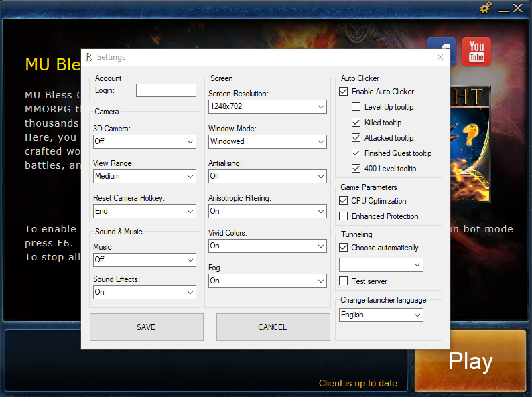This screenshot has width=532, height=397.
Task: Expand the Sound Effects dropdown
Action: [x=145, y=293]
